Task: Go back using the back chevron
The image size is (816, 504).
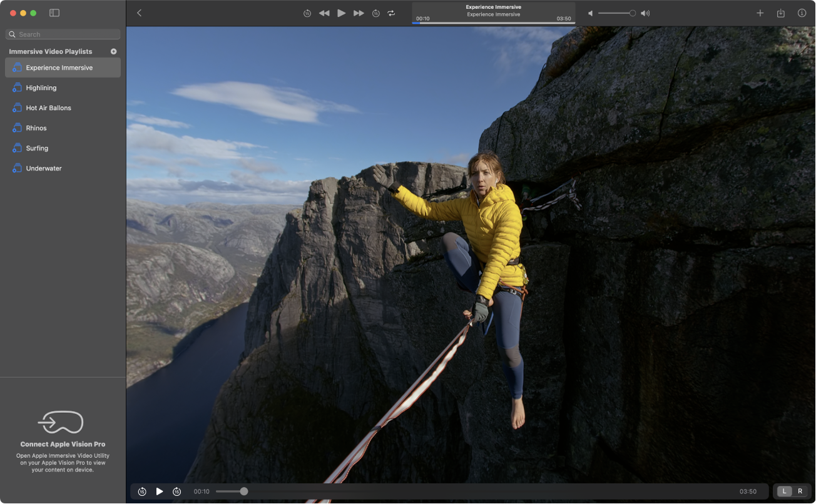Action: coord(138,13)
